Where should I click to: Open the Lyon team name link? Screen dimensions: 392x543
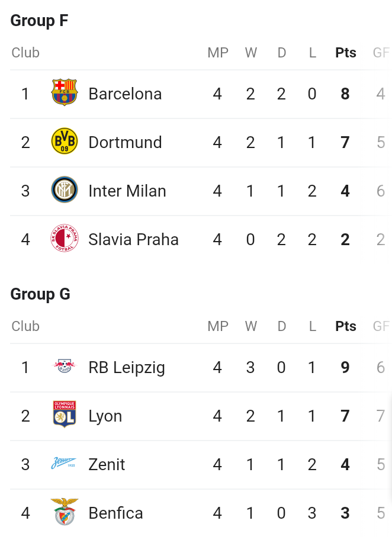pyautogui.click(x=105, y=417)
